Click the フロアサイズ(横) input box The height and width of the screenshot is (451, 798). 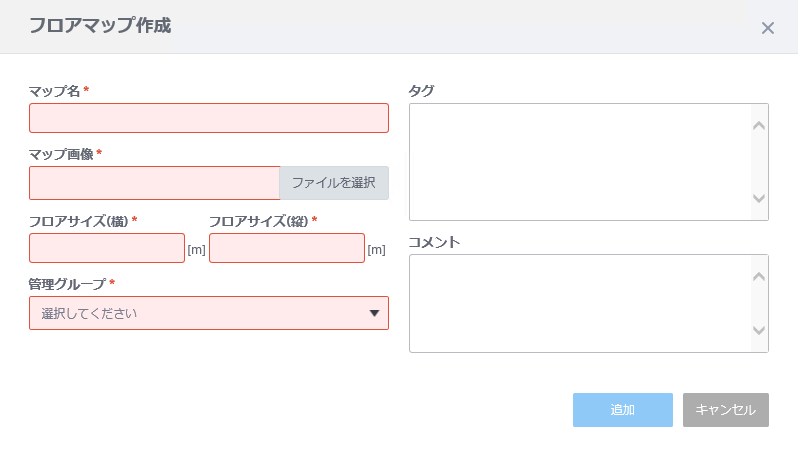point(107,248)
